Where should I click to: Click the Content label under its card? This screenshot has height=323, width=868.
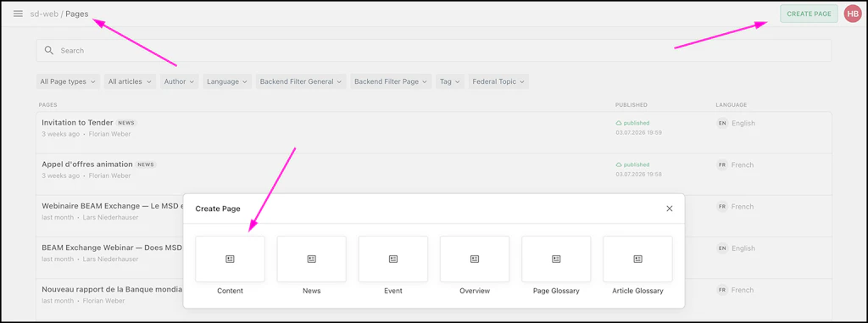click(x=230, y=291)
